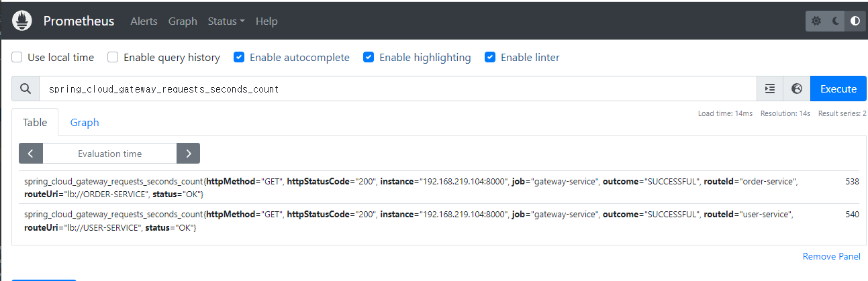Screen dimensions: 868x281
Task: Click the Prometheus flame logo
Action: (22, 21)
